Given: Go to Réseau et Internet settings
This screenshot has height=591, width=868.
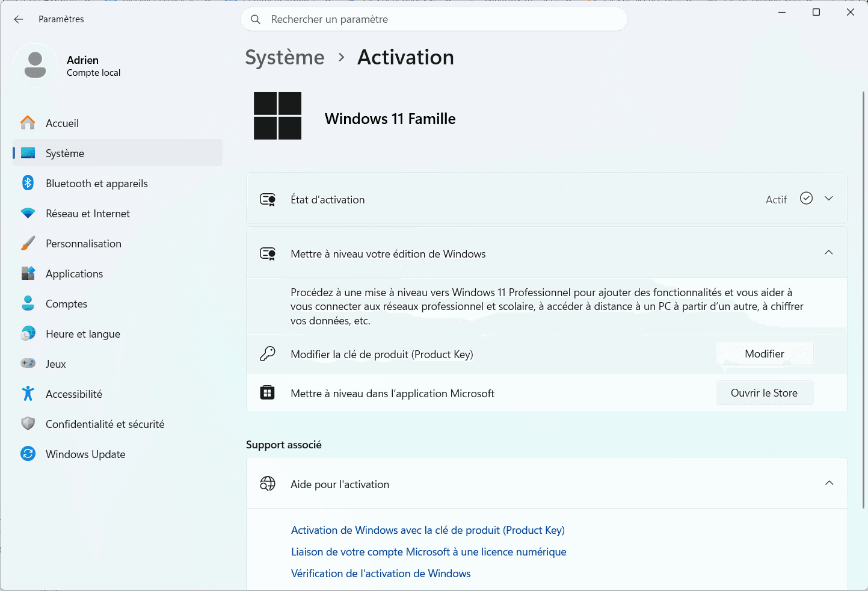Looking at the screenshot, I should click(117, 213).
